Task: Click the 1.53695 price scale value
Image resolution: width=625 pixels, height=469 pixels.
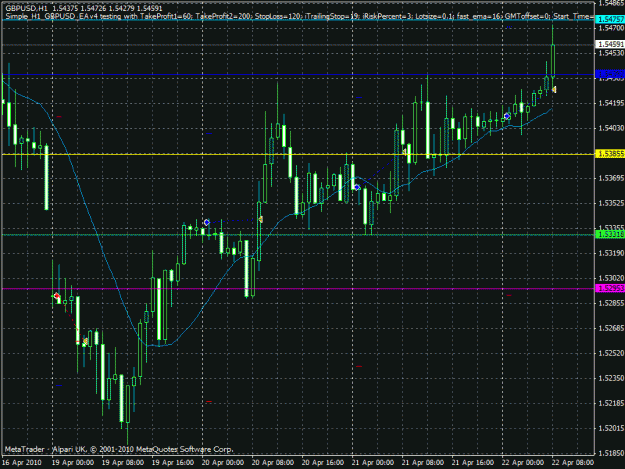Action: (611, 178)
